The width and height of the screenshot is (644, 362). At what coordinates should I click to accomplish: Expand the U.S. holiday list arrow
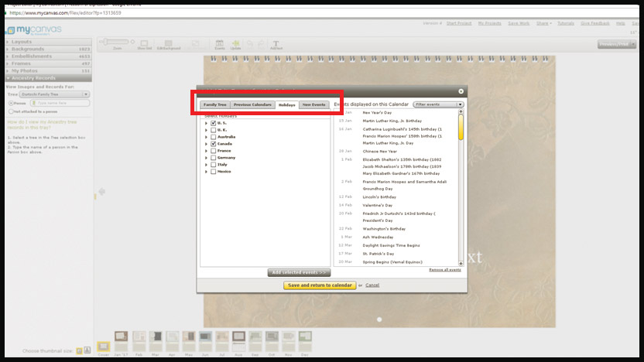tap(206, 123)
